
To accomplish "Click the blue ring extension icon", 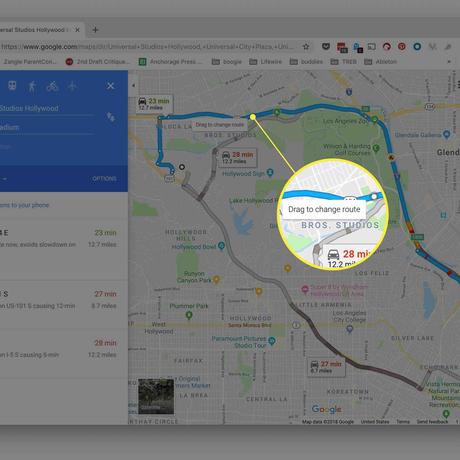I will click(417, 47).
